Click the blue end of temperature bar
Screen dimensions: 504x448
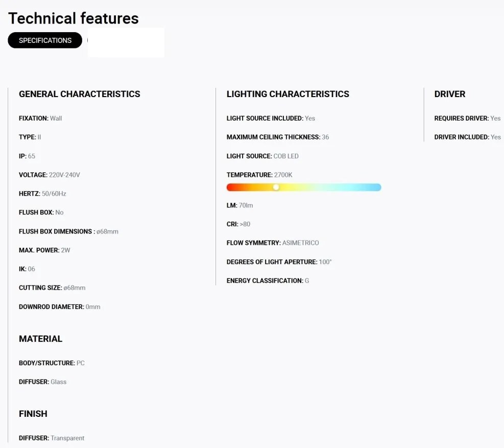tap(374, 187)
